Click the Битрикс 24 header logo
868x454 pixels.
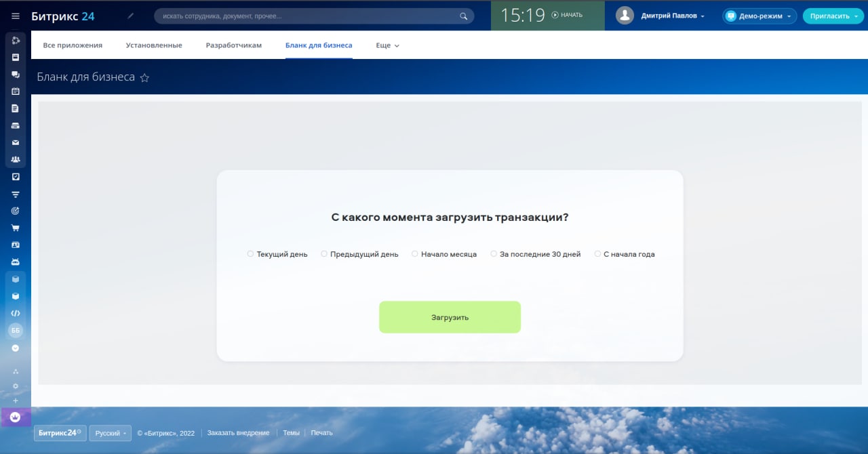[63, 16]
